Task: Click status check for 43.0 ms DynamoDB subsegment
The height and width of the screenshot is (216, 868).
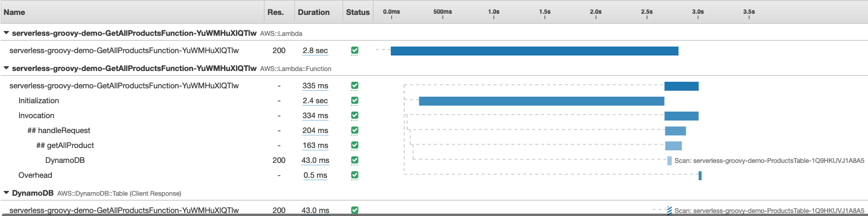Action: coord(355,161)
